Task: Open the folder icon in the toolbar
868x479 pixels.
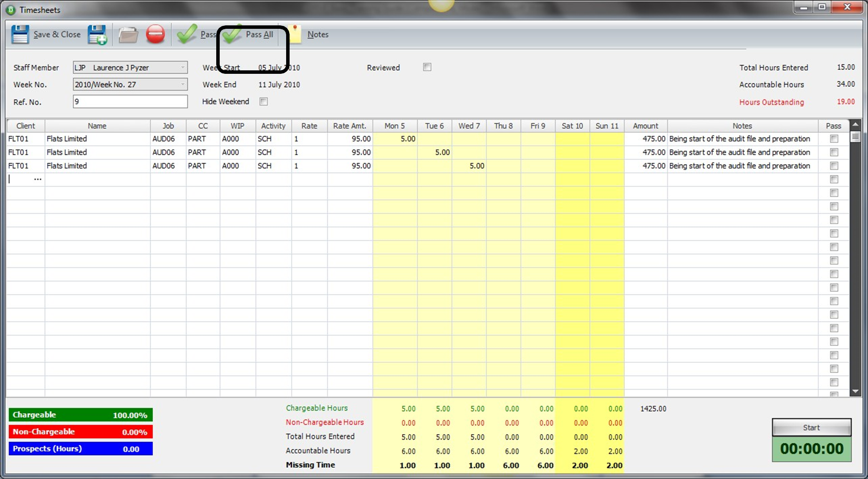Action: pos(128,35)
